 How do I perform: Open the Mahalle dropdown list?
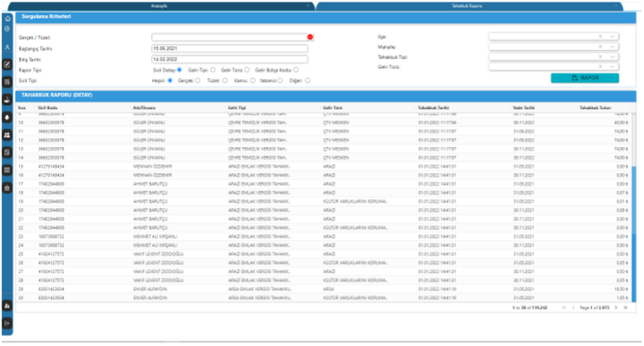613,47
